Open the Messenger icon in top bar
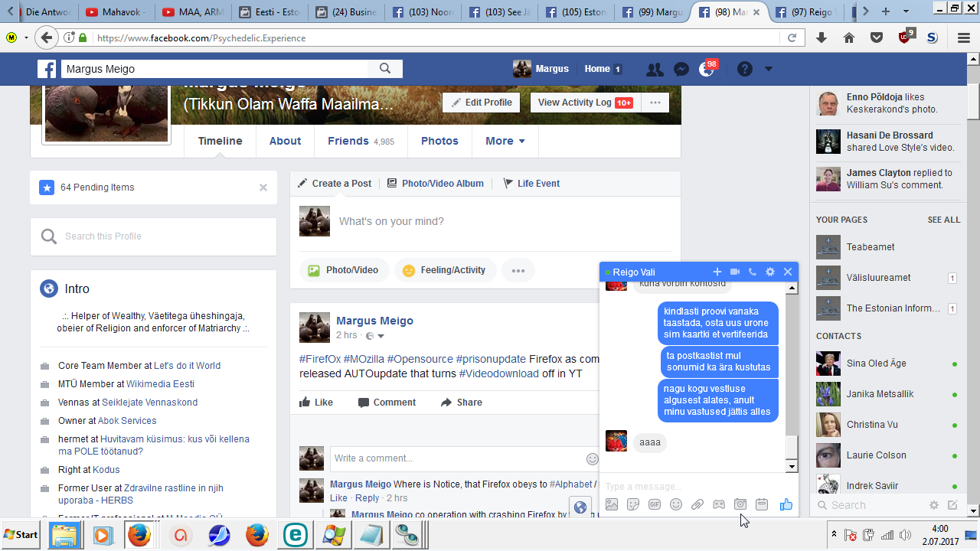Image resolution: width=980 pixels, height=551 pixels. click(681, 69)
